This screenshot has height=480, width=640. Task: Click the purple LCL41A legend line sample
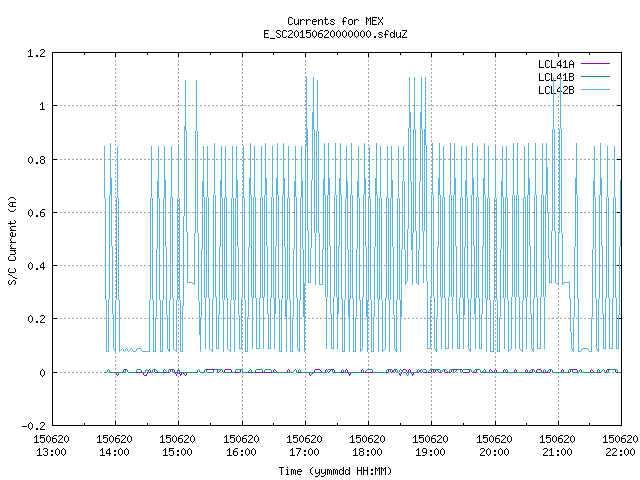coord(595,64)
